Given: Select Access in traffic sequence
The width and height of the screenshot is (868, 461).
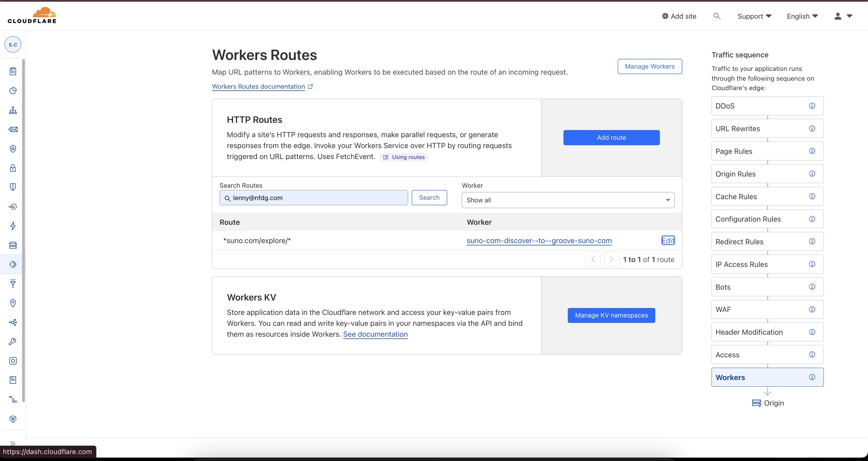Looking at the screenshot, I should point(767,355).
